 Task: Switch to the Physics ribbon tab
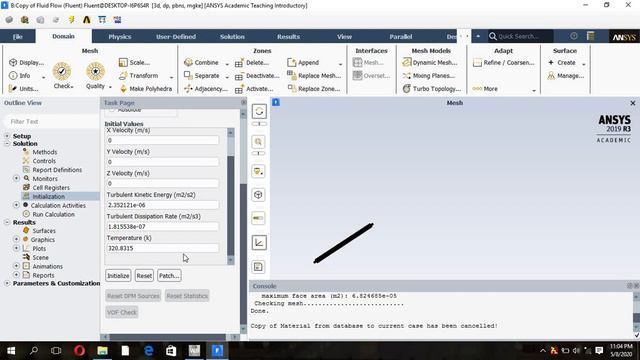click(x=120, y=36)
